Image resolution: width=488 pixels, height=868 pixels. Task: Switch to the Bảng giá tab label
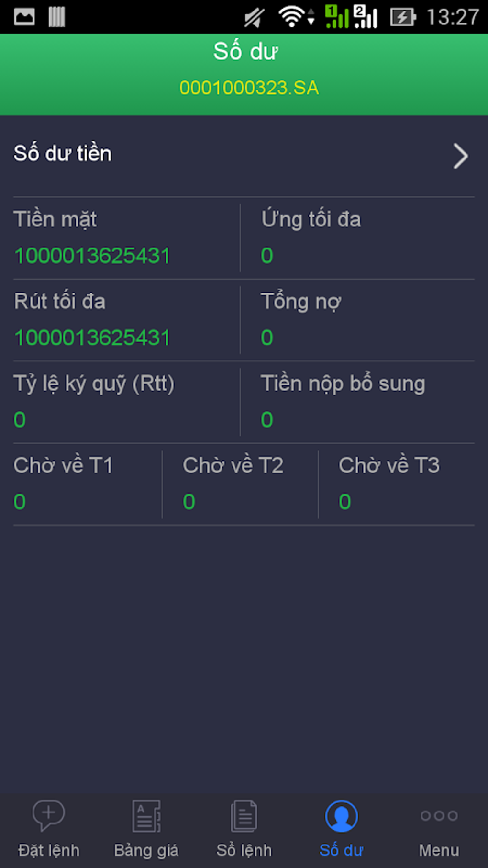146,850
